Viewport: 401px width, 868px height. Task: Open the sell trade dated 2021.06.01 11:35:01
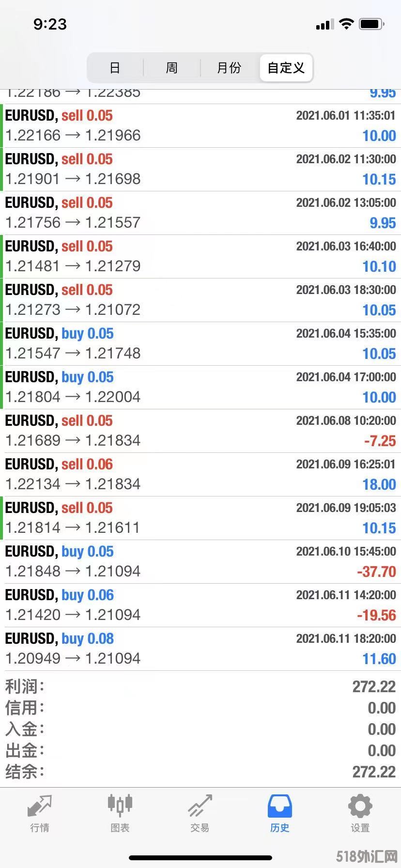200,125
